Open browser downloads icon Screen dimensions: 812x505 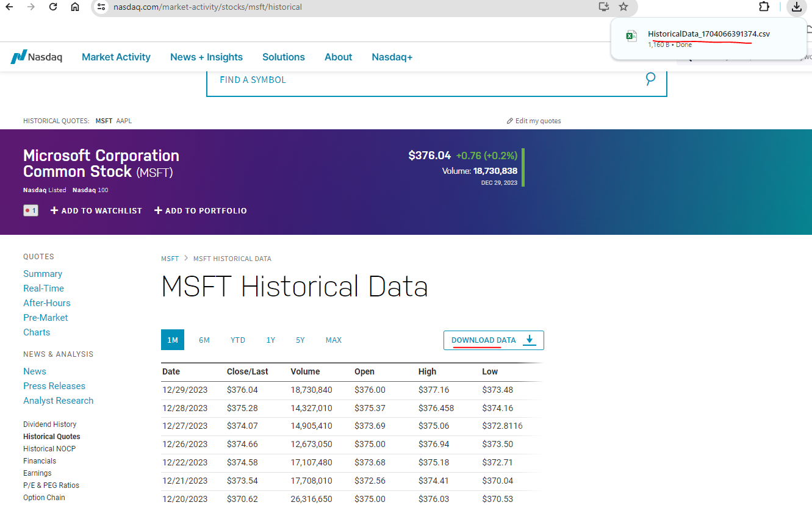pyautogui.click(x=796, y=7)
